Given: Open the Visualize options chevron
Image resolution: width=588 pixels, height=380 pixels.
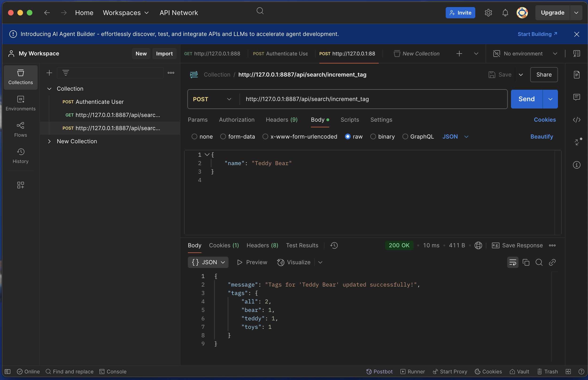Looking at the screenshot, I should point(320,262).
